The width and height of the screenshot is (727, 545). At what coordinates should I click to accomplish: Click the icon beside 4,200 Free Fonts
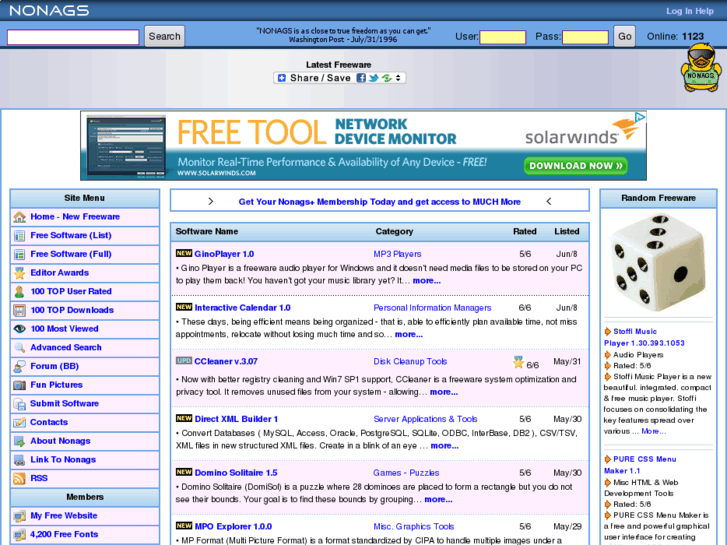point(19,534)
